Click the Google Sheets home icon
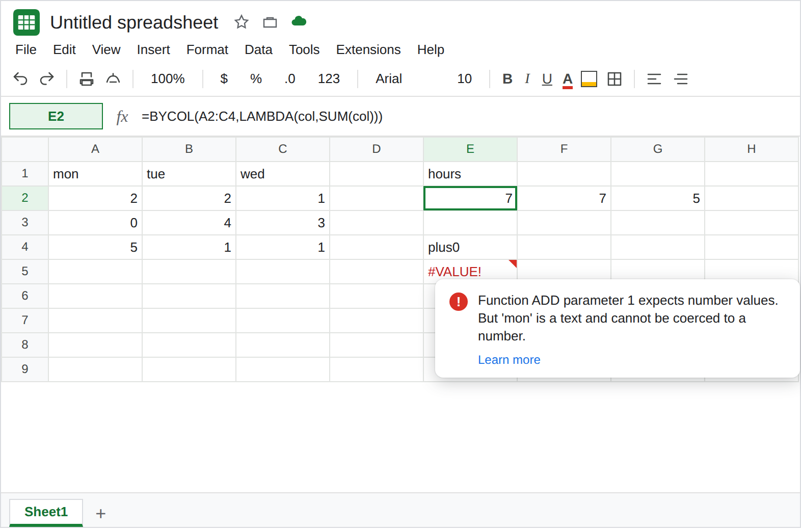 (26, 22)
